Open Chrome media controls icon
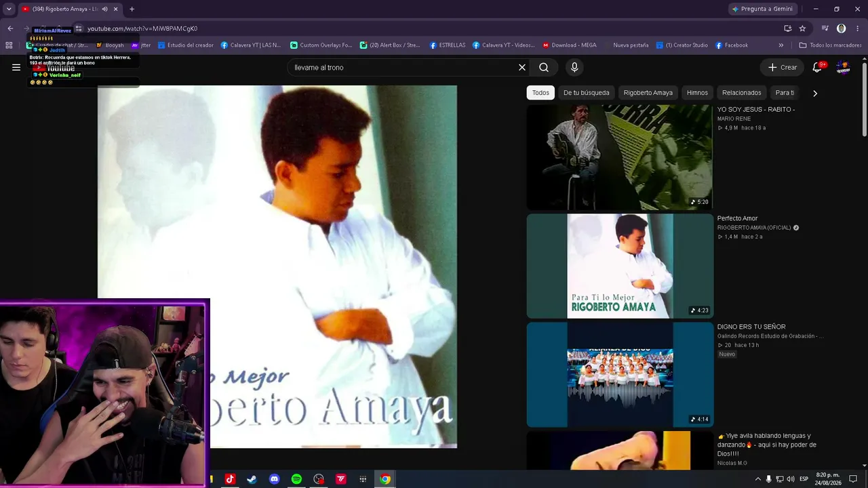Viewport: 868px width, 488px height. click(825, 28)
